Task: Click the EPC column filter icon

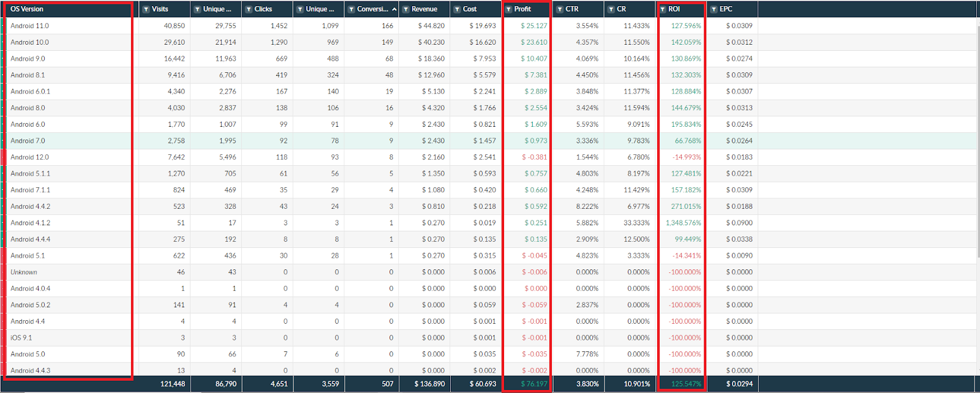Action: 714,9
